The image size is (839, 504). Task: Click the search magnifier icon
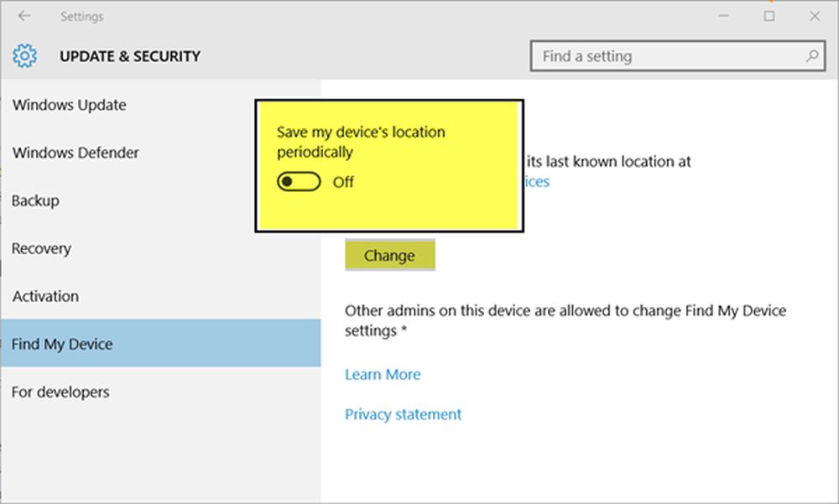coord(811,55)
